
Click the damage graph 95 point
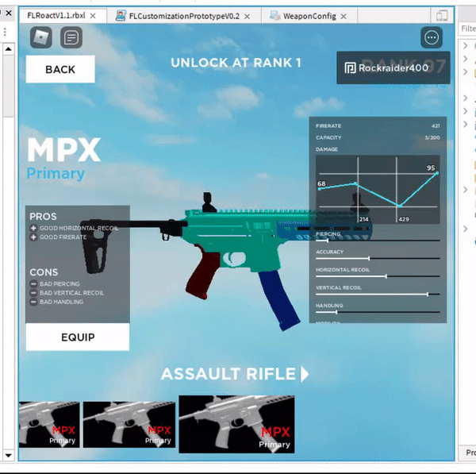[x=437, y=173]
